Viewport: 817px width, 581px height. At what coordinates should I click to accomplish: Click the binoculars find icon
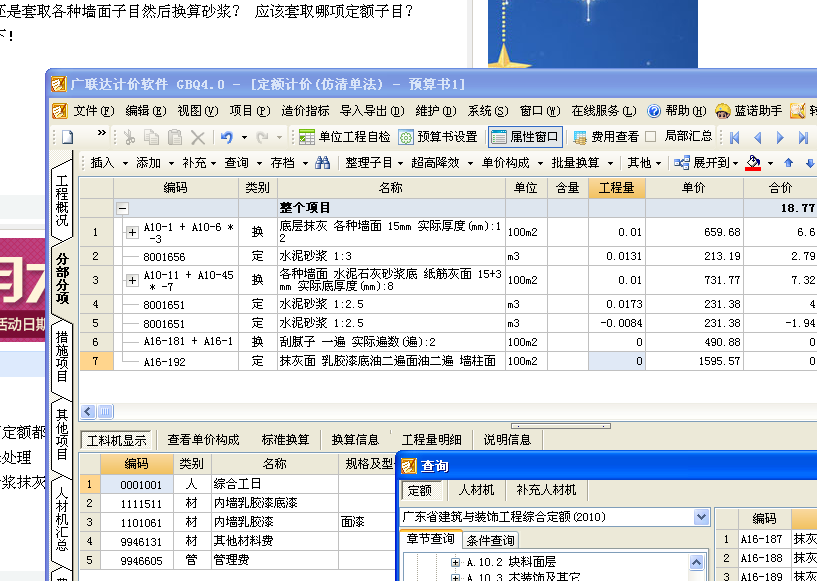pyautogui.click(x=323, y=163)
